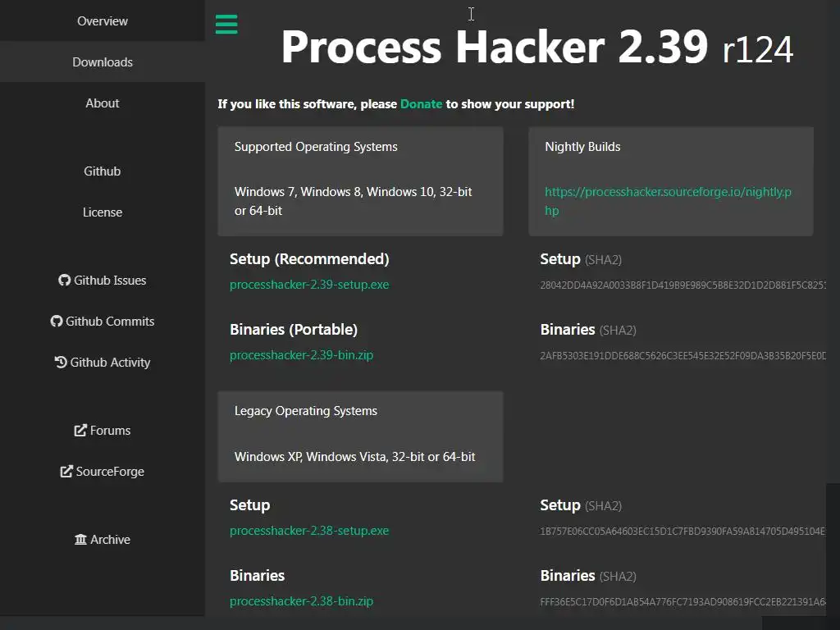Open the Overview sidebar item
840x630 pixels.
point(103,21)
